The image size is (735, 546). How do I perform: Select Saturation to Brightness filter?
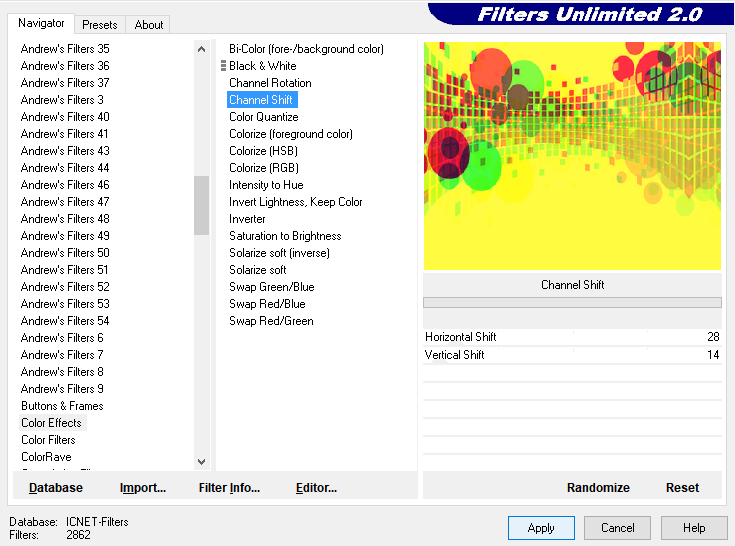point(285,236)
